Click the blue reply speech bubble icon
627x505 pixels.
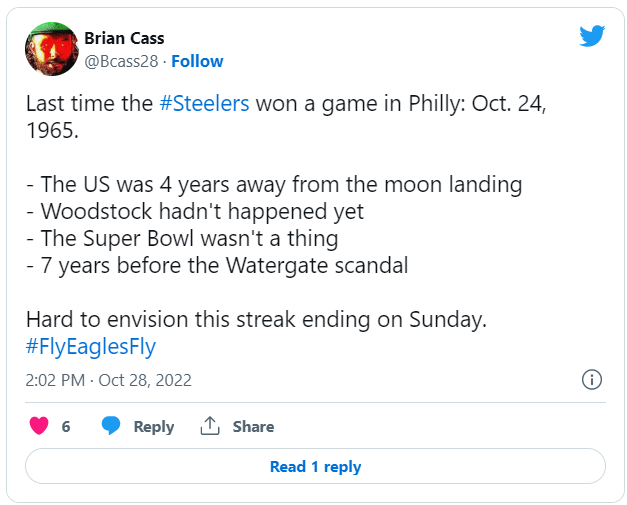[x=111, y=426]
